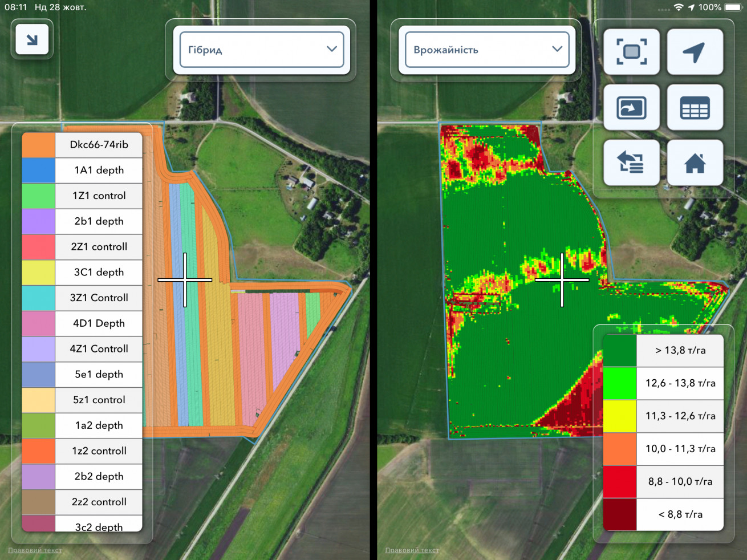Viewport: 747px width, 560px height.
Task: Select the brown 2z2 controll swatch
Action: 38,502
